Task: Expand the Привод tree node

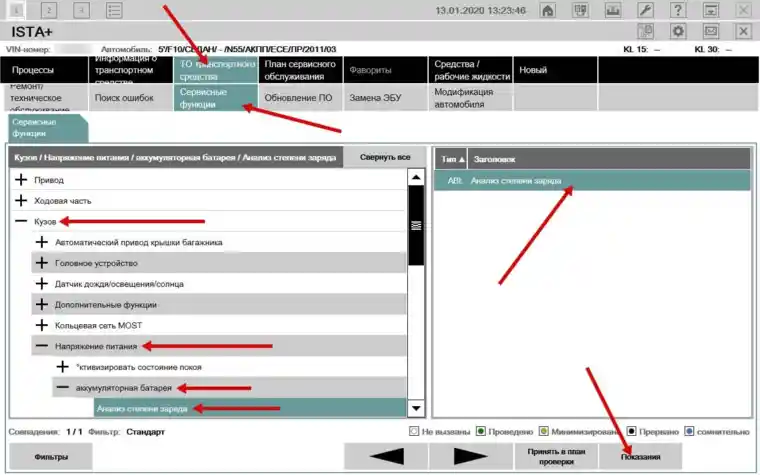Action: click(x=21, y=180)
